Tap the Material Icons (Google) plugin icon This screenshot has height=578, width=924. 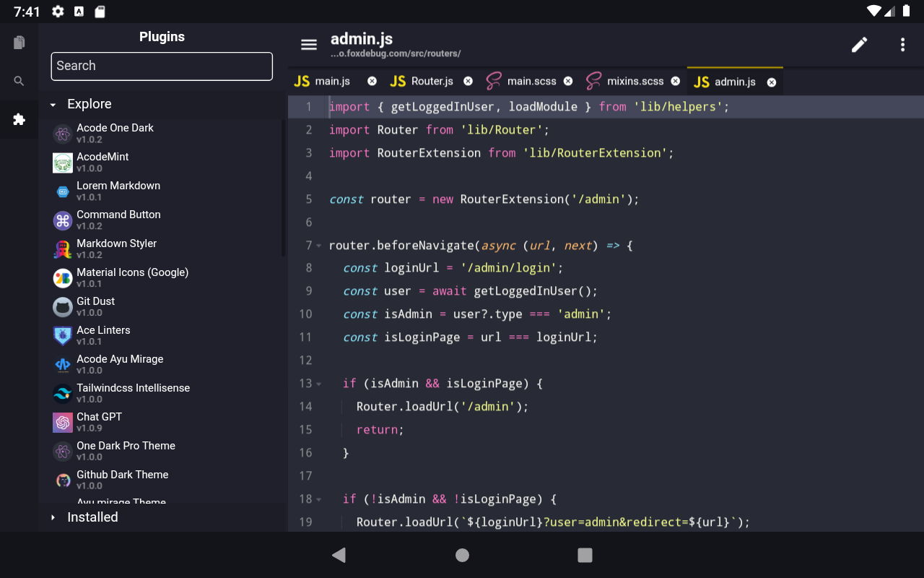pyautogui.click(x=62, y=278)
